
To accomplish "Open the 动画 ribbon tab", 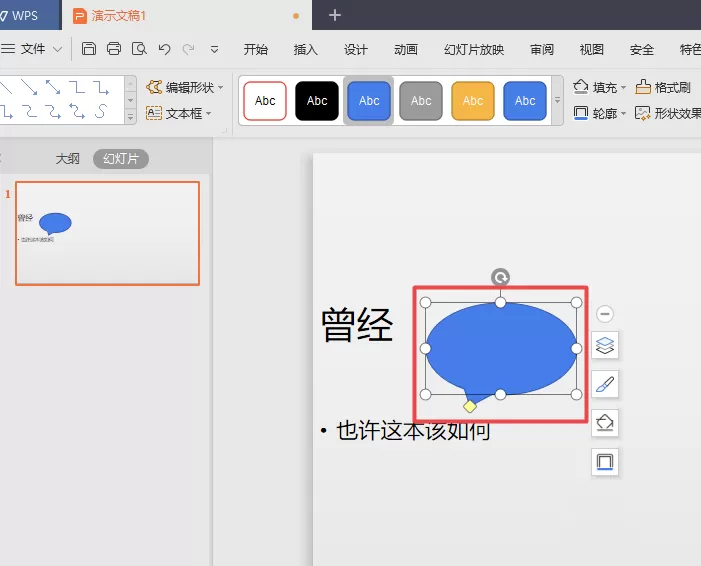I will click(406, 49).
